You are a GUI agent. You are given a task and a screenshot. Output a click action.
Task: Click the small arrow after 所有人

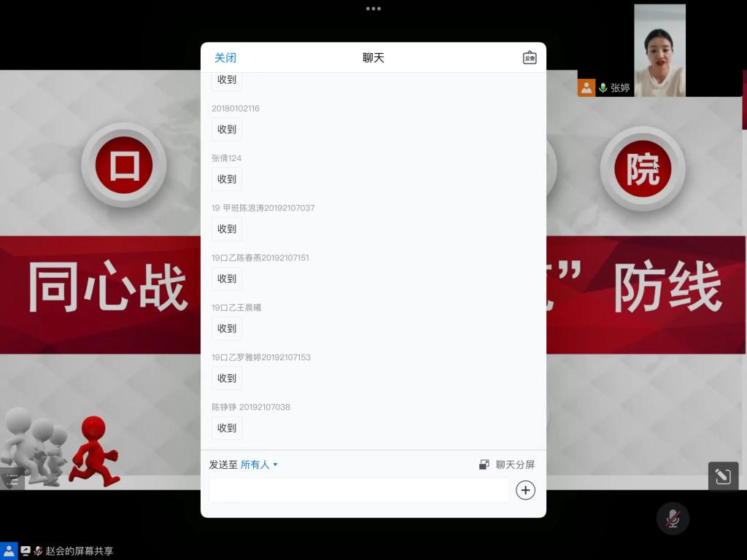coord(275,464)
